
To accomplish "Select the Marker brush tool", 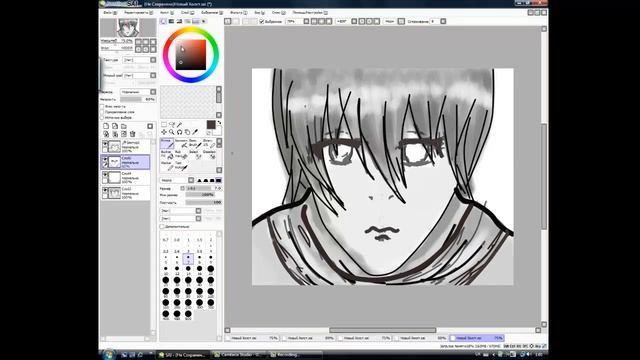I will pyautogui.click(x=167, y=166).
